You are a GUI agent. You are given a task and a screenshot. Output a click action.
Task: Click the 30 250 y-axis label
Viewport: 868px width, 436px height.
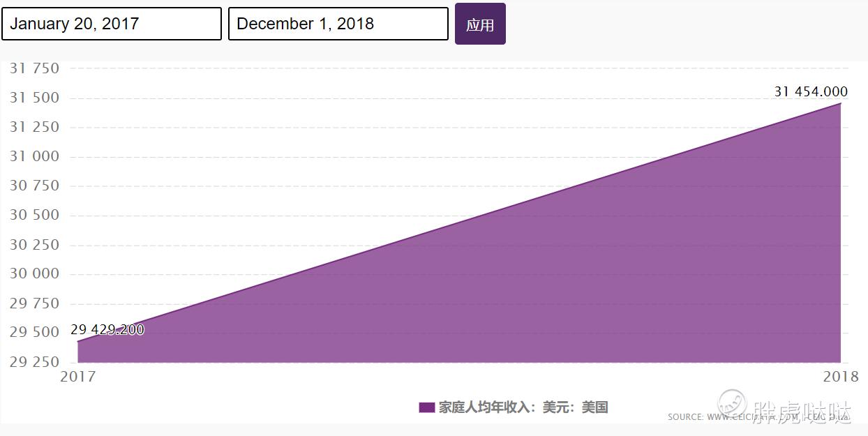point(34,245)
